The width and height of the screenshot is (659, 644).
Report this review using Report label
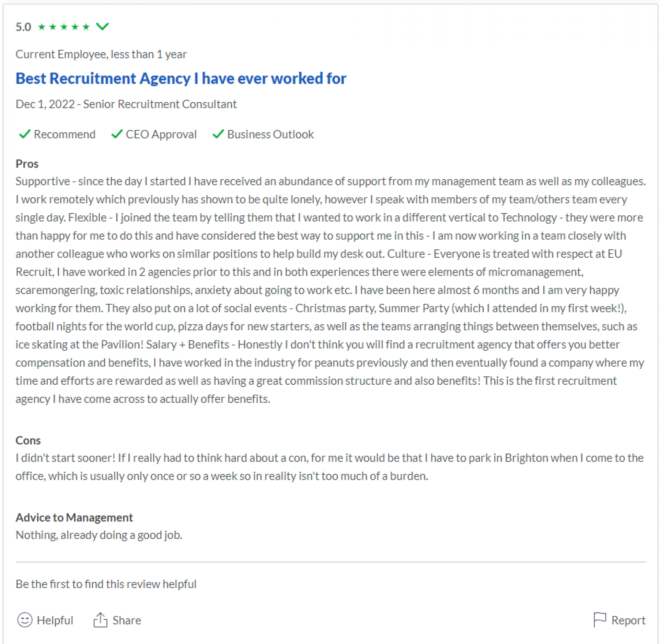628,620
